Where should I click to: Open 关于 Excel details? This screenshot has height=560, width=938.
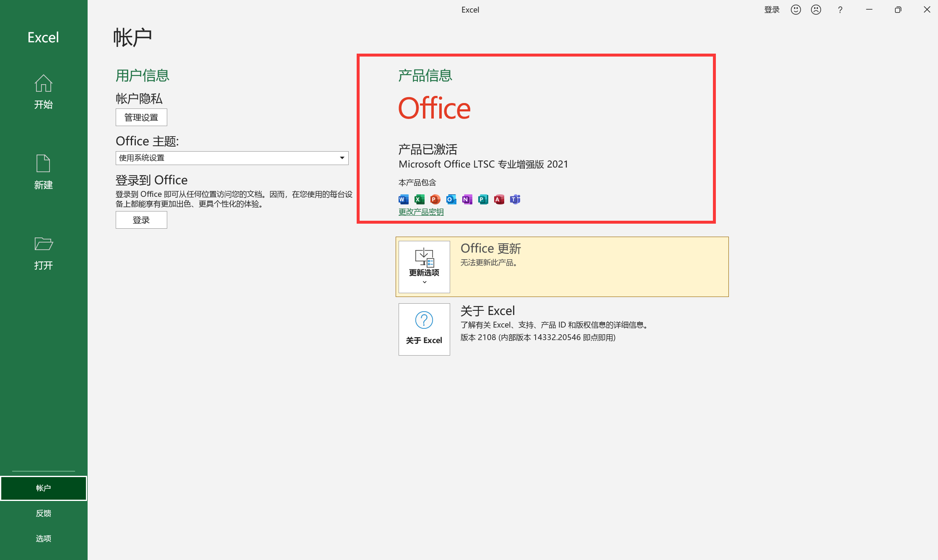424,330
